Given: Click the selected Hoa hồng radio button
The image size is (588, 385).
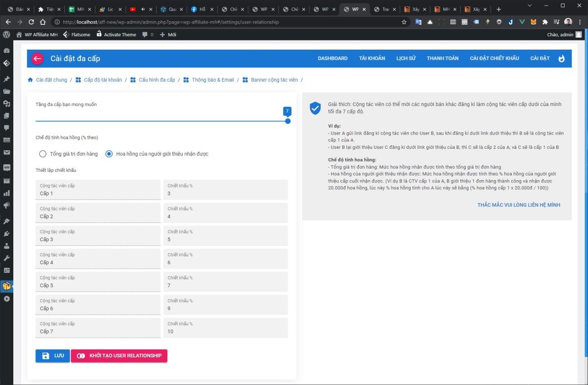Looking at the screenshot, I should click(109, 154).
